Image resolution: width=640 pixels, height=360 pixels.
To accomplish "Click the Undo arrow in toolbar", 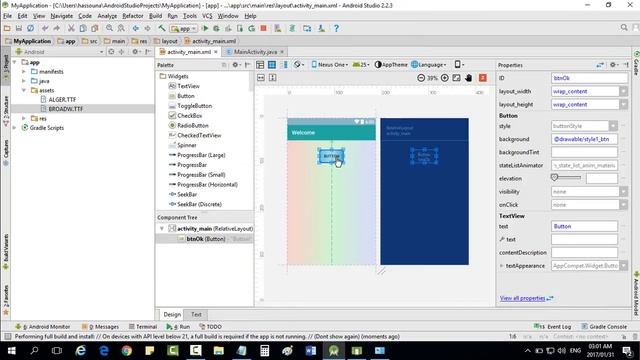I will click(x=45, y=28).
